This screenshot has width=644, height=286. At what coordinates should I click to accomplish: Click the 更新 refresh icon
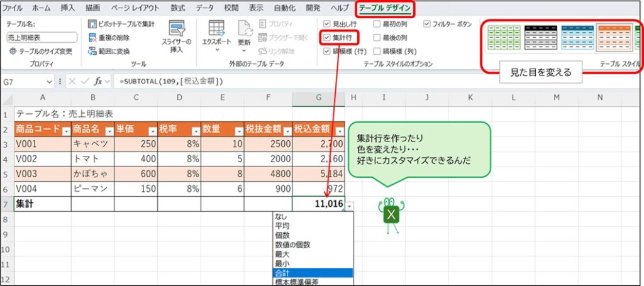click(x=245, y=28)
